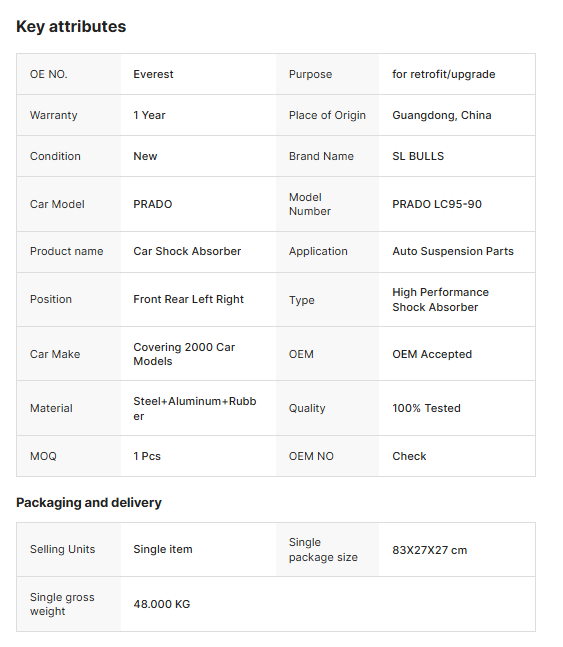Click the 1 Year warranty value
The image size is (563, 647).
point(149,115)
